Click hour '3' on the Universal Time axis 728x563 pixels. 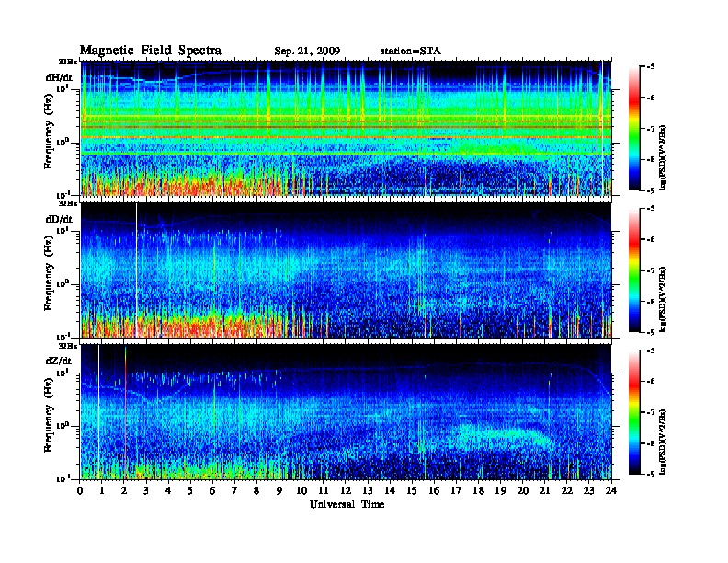pyautogui.click(x=147, y=490)
